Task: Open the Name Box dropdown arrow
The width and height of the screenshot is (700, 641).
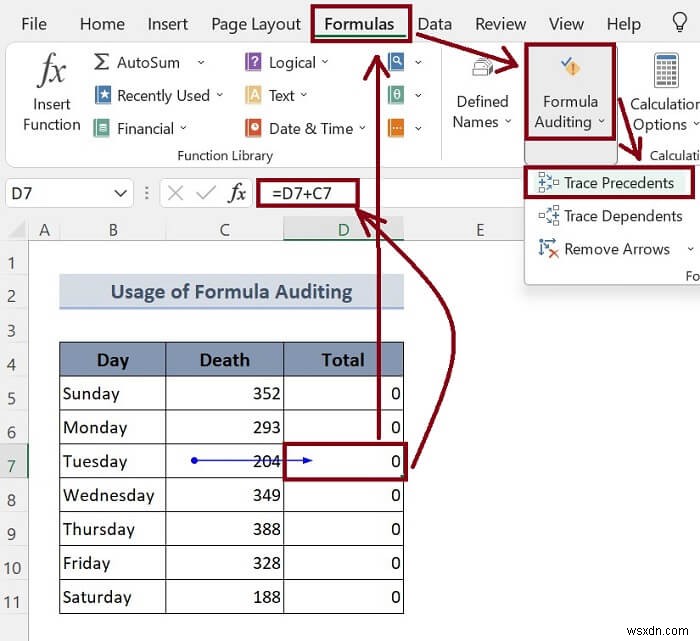Action: tap(120, 194)
